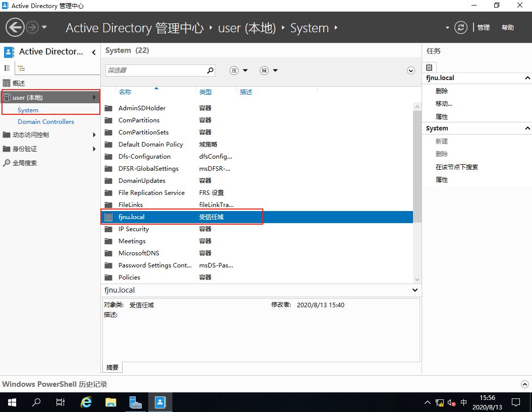The height and width of the screenshot is (412, 532).
Task: Switch navigation pane to tree view
Action: coord(21,68)
